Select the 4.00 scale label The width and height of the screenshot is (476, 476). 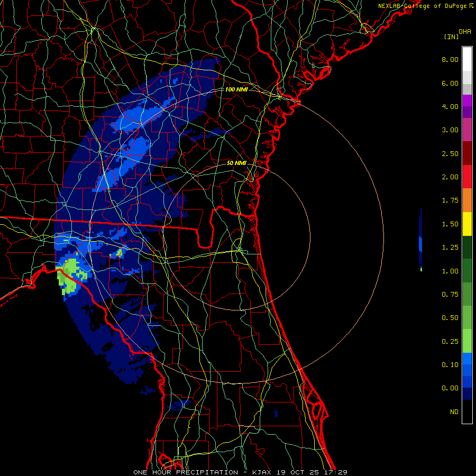coord(450,106)
